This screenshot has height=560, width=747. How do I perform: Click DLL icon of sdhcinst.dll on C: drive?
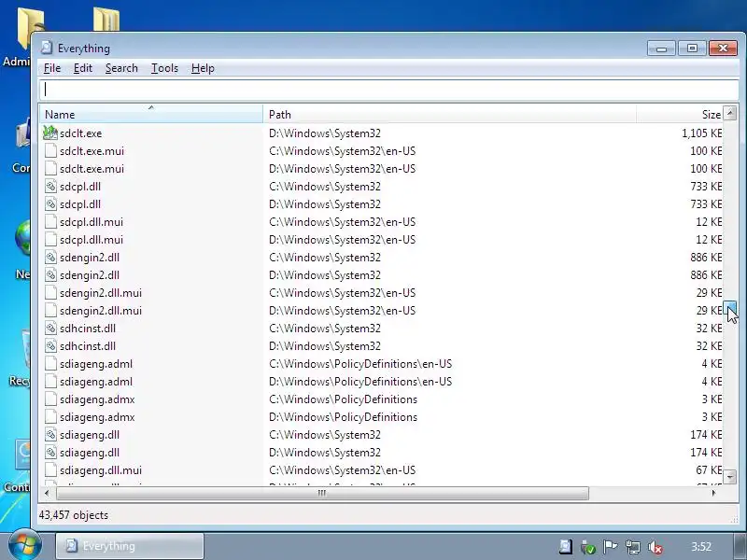(50, 329)
